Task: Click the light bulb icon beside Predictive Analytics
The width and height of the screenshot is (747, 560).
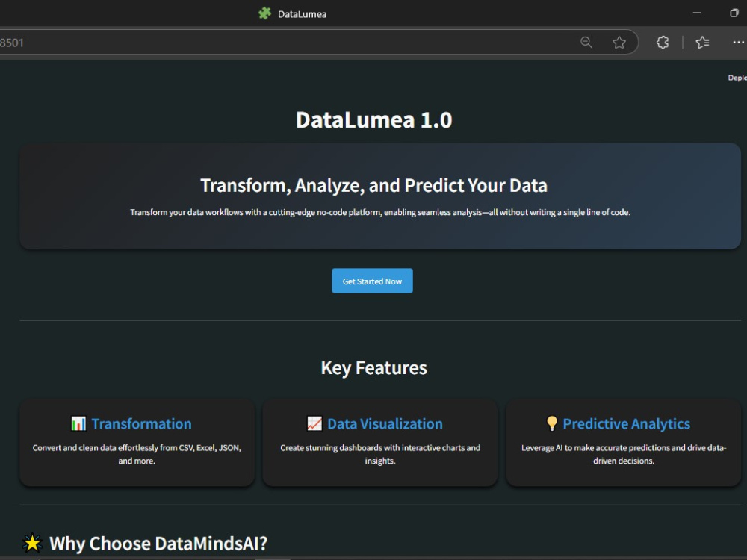Action: click(x=552, y=423)
